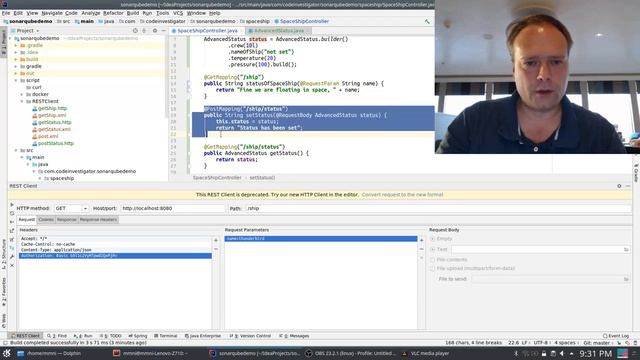The image size is (640, 360).
Task: Collapse the RESTClient folder in the project tree
Action: (x=22, y=101)
